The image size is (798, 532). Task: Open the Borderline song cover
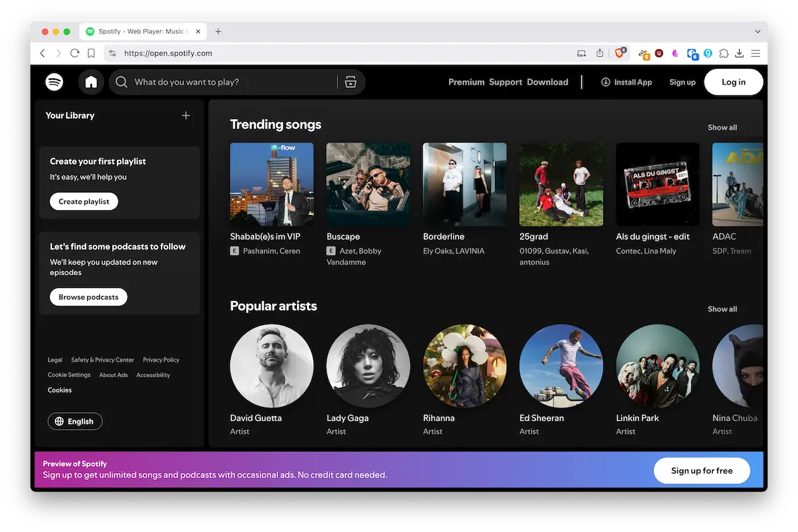(465, 184)
